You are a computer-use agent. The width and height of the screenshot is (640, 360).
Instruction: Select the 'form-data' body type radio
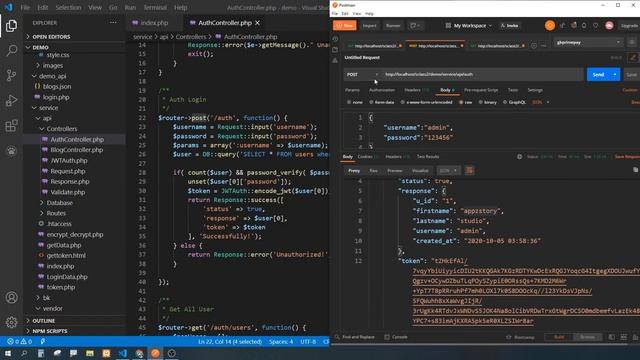click(x=371, y=102)
